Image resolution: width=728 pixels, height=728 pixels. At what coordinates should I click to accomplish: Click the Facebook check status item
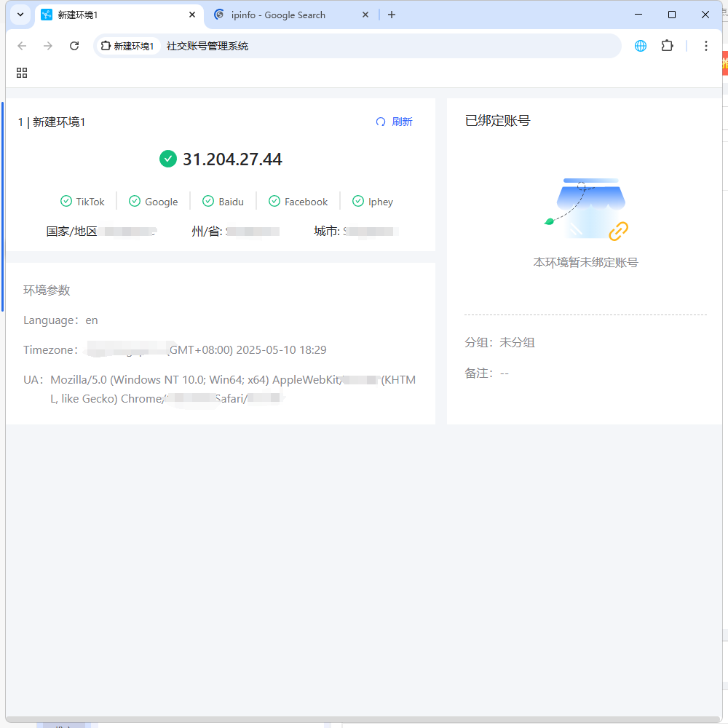[x=298, y=202]
